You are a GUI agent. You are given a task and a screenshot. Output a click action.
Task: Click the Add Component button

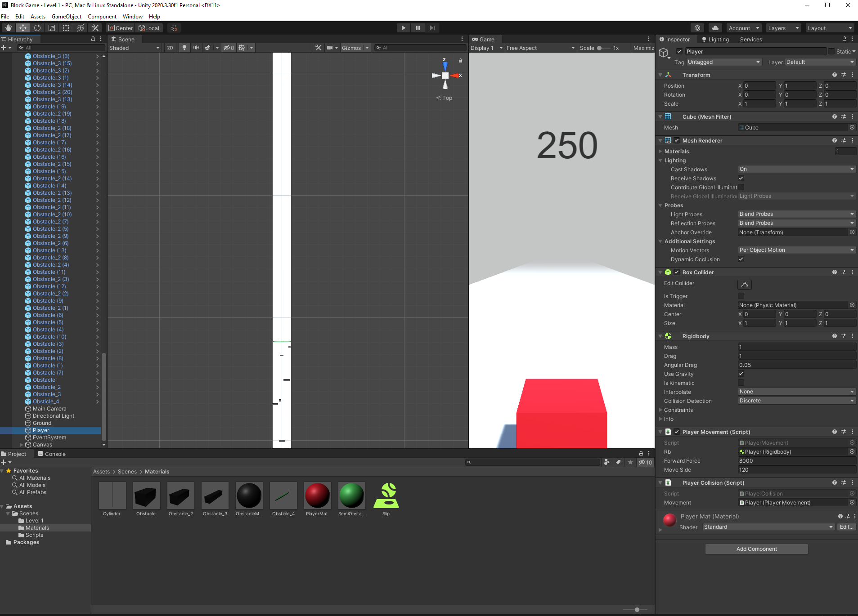(756, 549)
